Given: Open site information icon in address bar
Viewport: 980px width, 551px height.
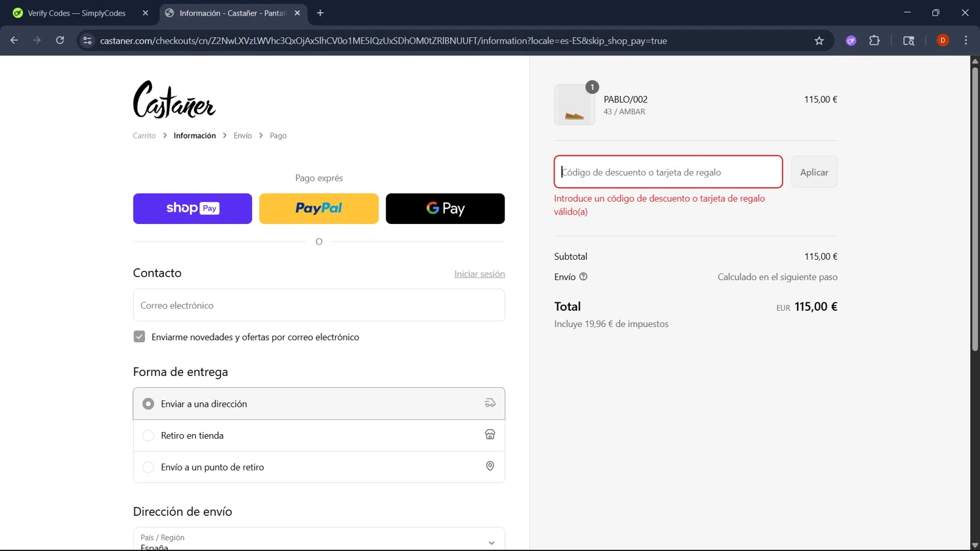Looking at the screenshot, I should click(x=87, y=40).
